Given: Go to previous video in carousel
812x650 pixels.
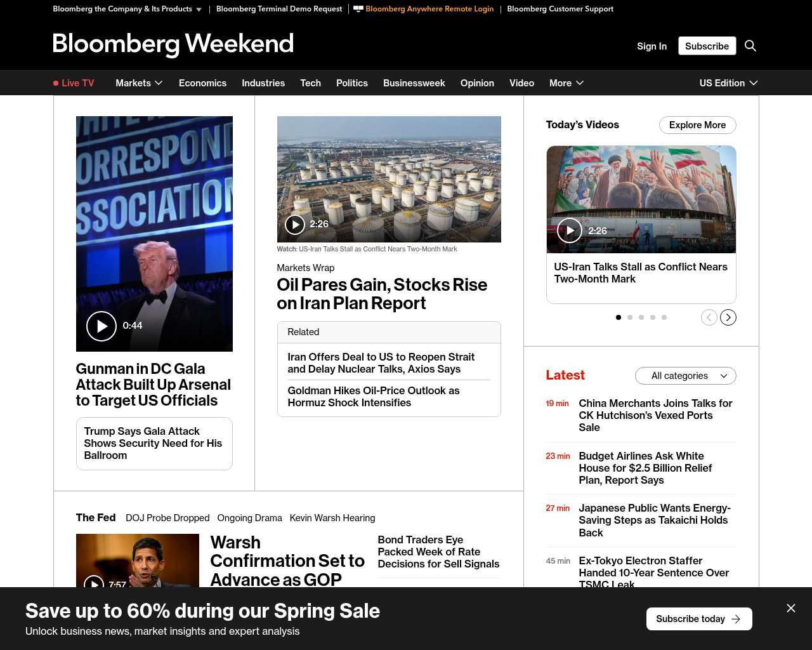Looking at the screenshot, I should click(709, 317).
